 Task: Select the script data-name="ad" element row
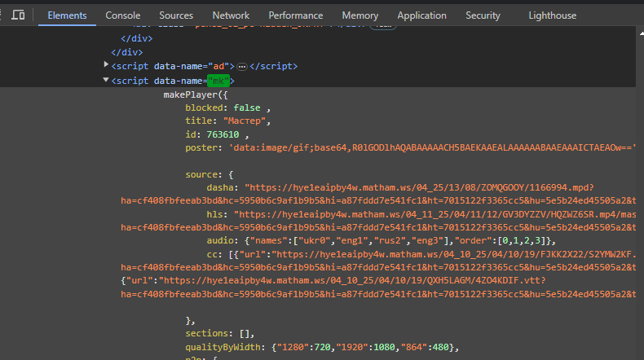coord(204,66)
